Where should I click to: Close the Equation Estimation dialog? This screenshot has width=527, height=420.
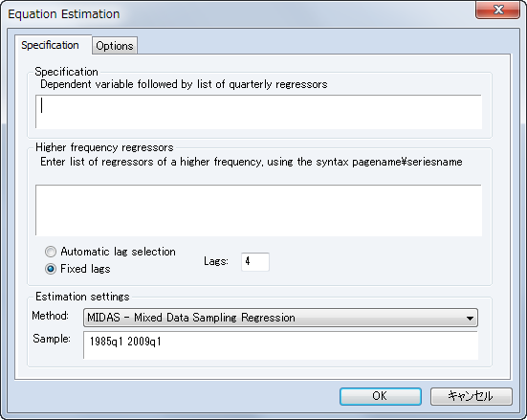497,10
